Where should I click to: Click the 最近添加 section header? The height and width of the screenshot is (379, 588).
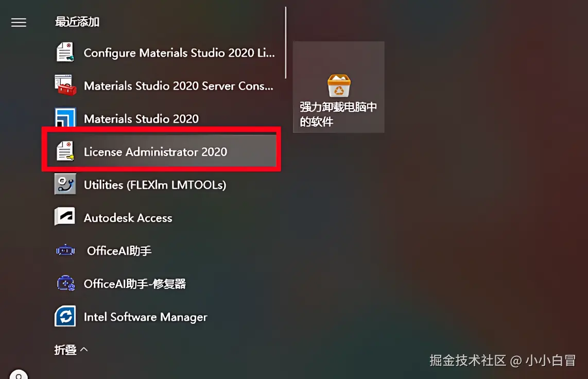pos(77,22)
